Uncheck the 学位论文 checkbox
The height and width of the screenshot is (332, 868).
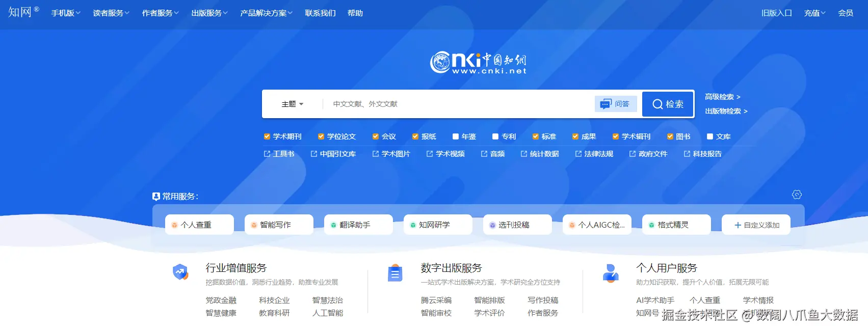pos(321,136)
